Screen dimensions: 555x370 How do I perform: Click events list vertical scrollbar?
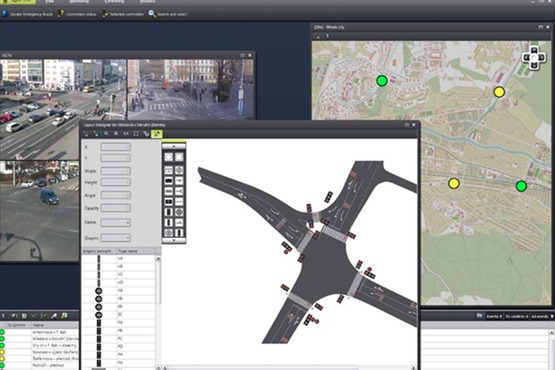click(x=551, y=349)
